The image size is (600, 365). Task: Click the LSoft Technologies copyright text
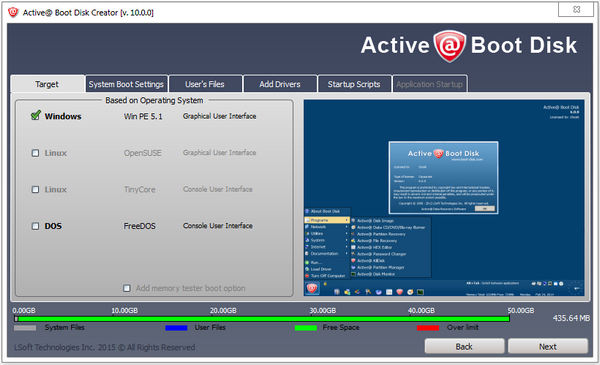point(104,347)
